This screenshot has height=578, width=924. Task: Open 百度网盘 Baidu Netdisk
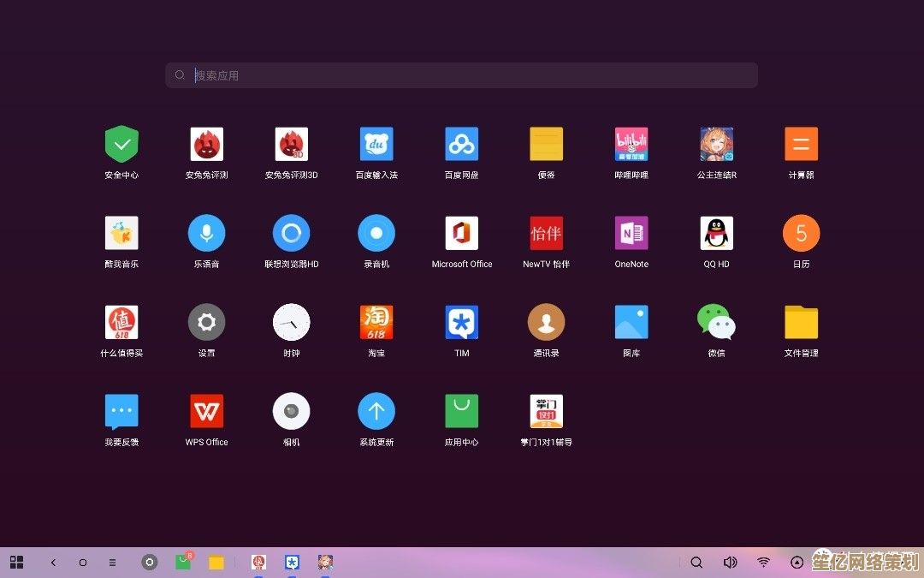tap(461, 143)
